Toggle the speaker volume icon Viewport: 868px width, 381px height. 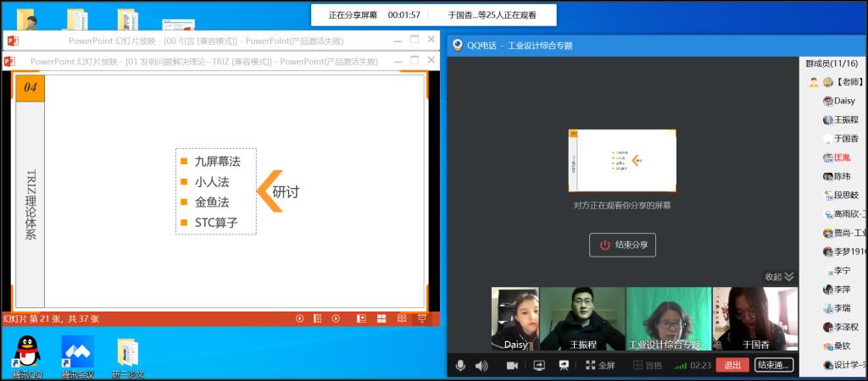tap(481, 366)
